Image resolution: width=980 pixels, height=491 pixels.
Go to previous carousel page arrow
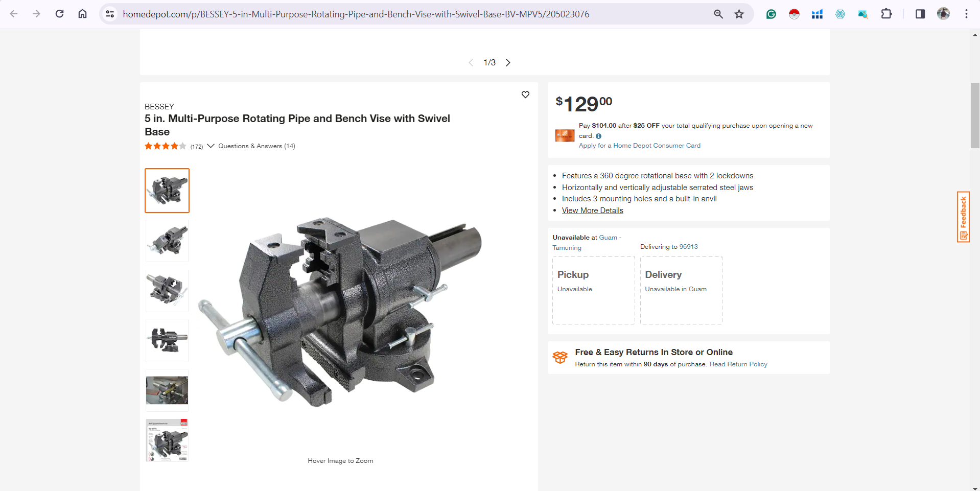pyautogui.click(x=471, y=62)
